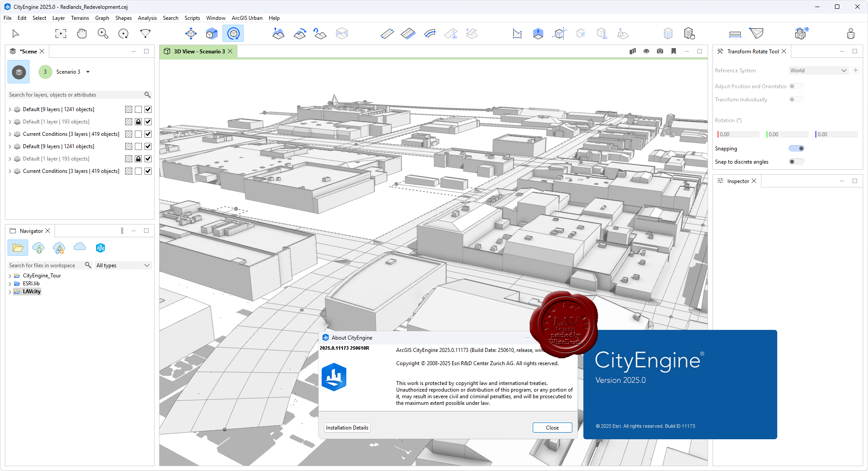Image resolution: width=868 pixels, height=471 pixels.
Task: Select the Tumble orbit tool
Action: click(x=124, y=34)
